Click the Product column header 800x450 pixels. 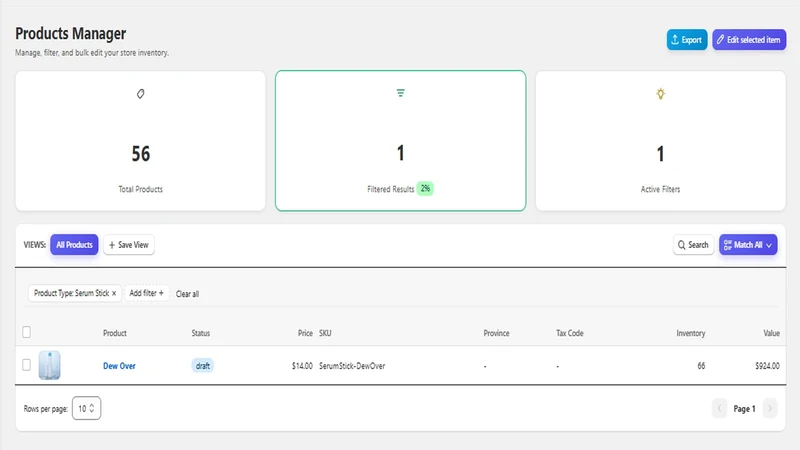[x=115, y=333]
